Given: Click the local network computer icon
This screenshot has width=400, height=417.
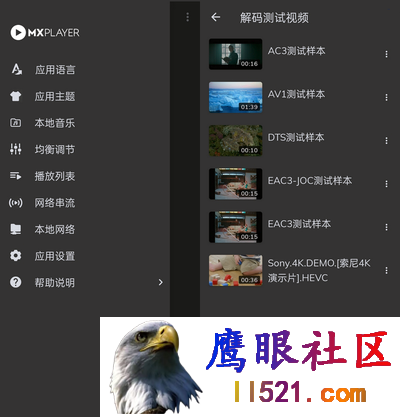Looking at the screenshot, I should click(x=16, y=229).
